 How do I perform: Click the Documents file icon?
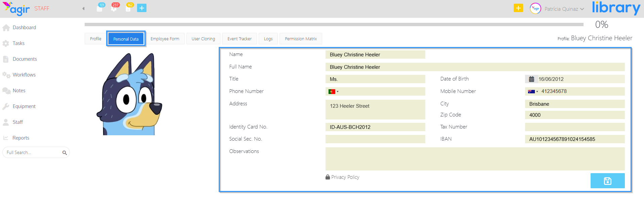(6, 59)
